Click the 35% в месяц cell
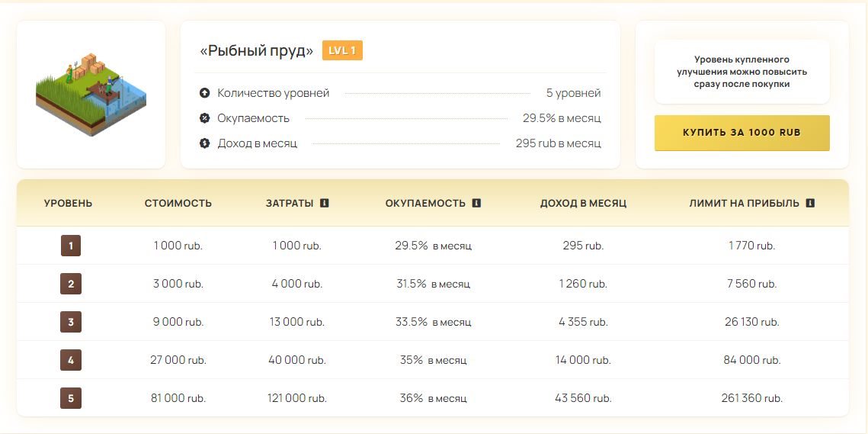Screen dimensions: 868x434 point(433,360)
